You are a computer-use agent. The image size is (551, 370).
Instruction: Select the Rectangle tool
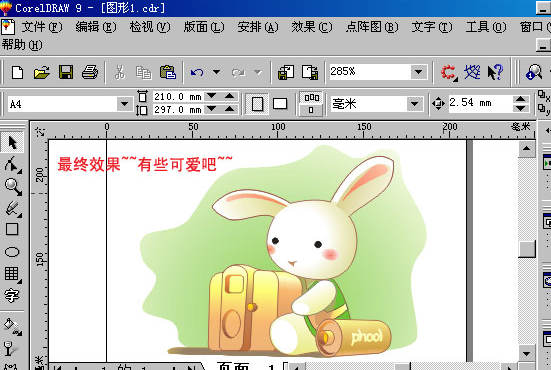pyautogui.click(x=12, y=229)
